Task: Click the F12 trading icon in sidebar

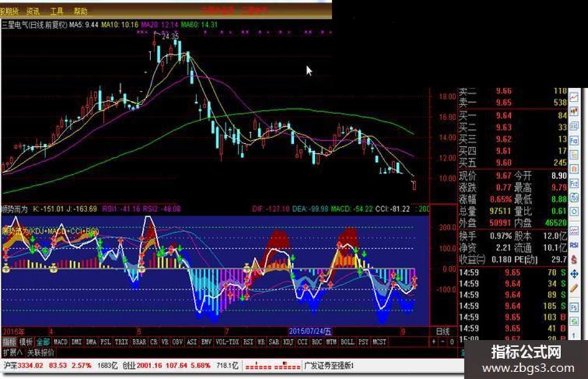Action: point(574,184)
